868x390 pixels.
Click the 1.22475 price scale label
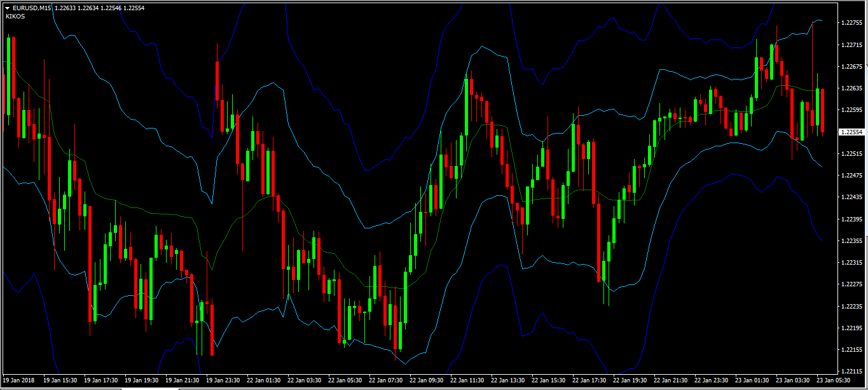tap(851, 176)
